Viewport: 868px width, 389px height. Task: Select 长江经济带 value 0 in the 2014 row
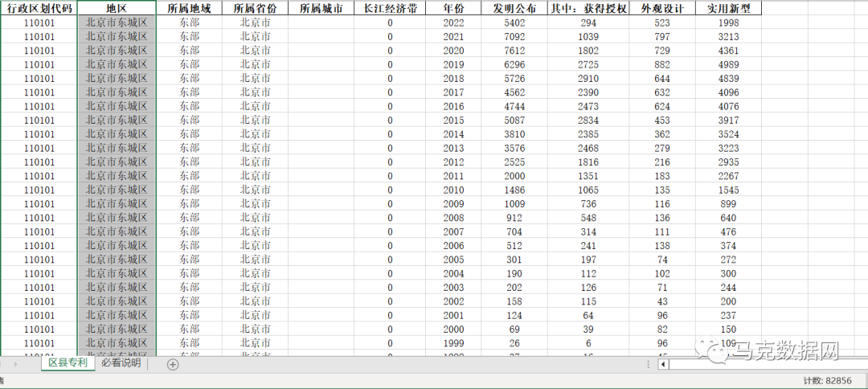[391, 134]
